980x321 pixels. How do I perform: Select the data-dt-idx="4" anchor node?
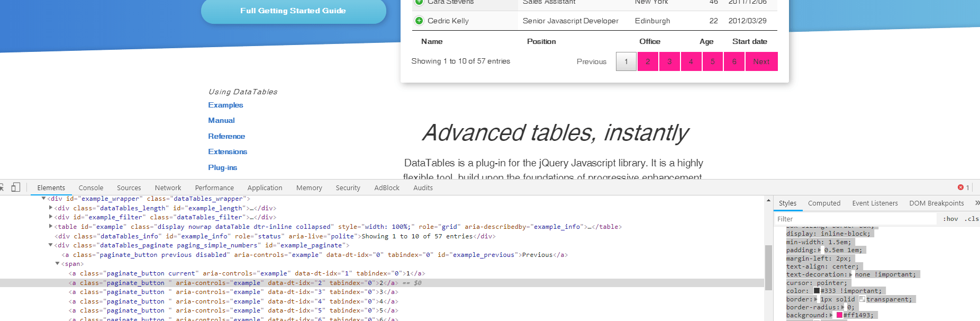tap(233, 301)
